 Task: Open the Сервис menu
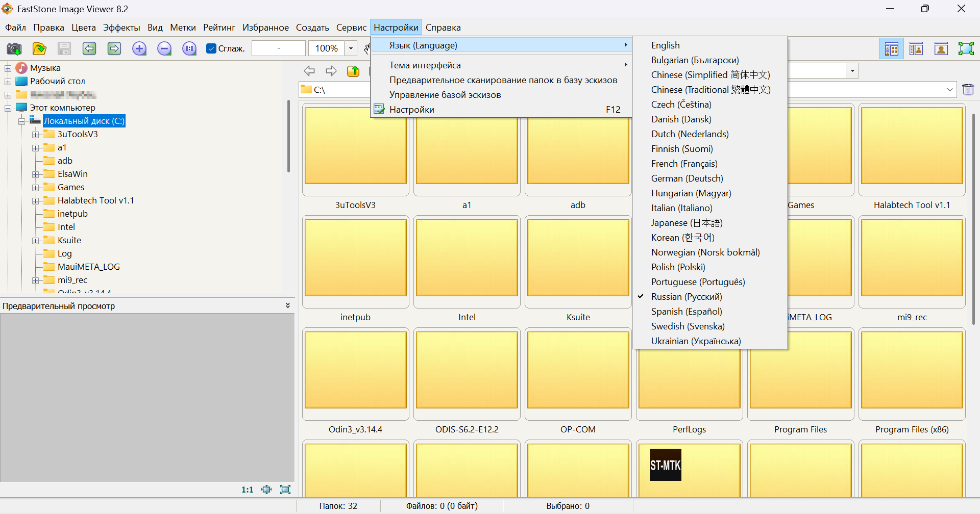(x=351, y=28)
